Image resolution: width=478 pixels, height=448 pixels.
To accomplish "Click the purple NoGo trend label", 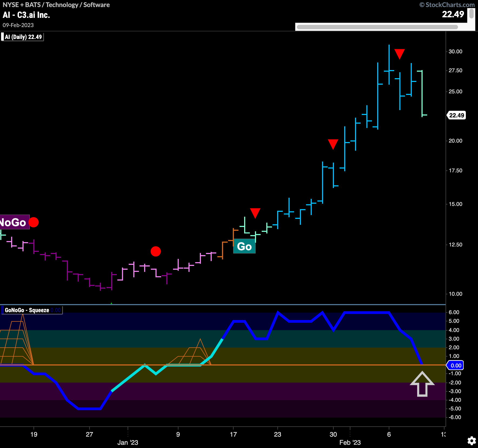I will tap(14, 222).
